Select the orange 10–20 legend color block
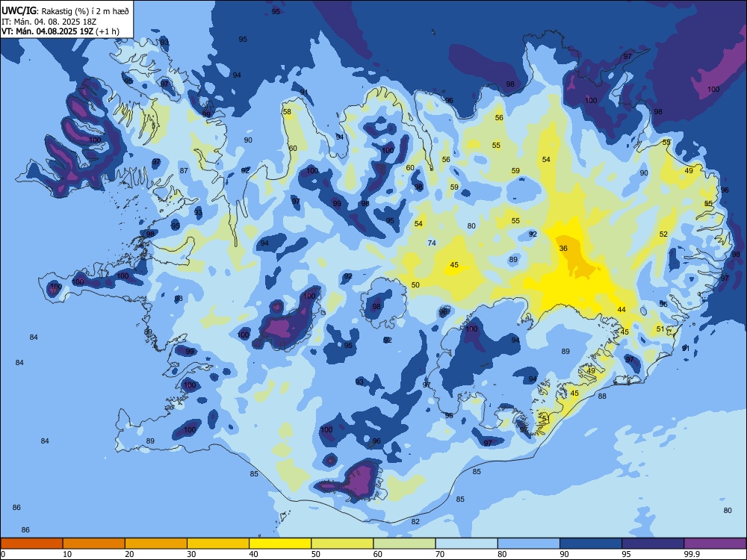747x560 pixels. 94,544
